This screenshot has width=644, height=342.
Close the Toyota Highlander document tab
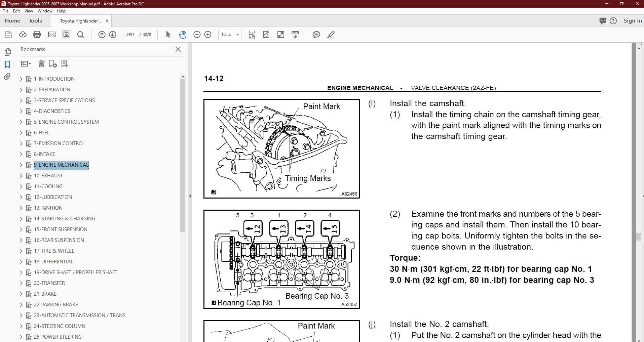tap(107, 21)
